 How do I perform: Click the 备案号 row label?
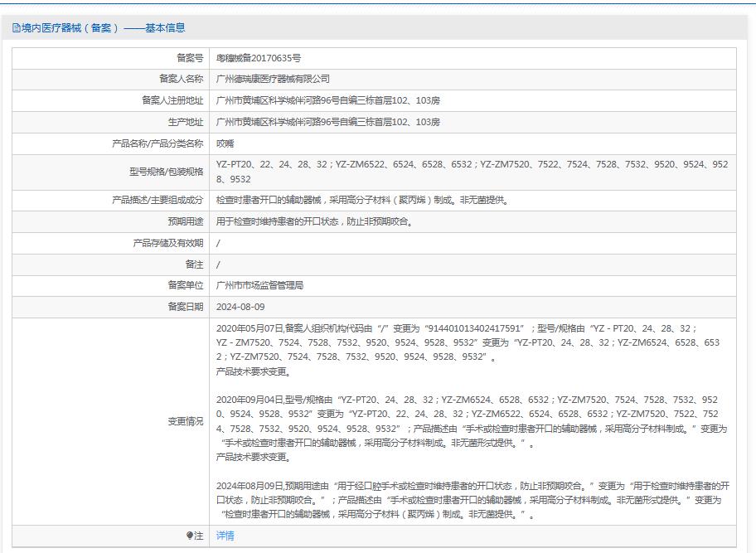coord(189,58)
